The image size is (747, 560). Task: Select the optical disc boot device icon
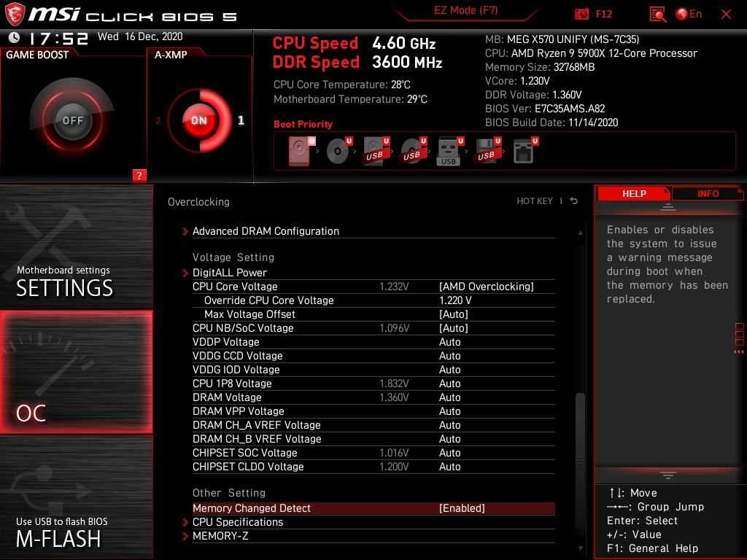338,151
